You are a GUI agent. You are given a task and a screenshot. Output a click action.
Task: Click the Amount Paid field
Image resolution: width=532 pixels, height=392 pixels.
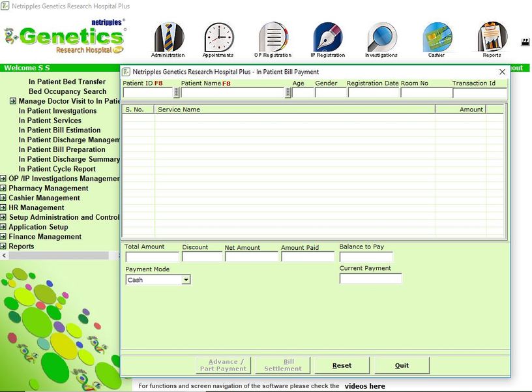pos(308,256)
